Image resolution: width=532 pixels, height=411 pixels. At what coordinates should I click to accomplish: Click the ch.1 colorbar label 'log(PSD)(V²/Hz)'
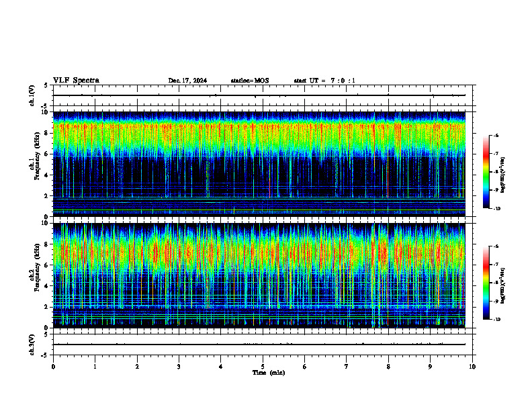tap(503, 175)
